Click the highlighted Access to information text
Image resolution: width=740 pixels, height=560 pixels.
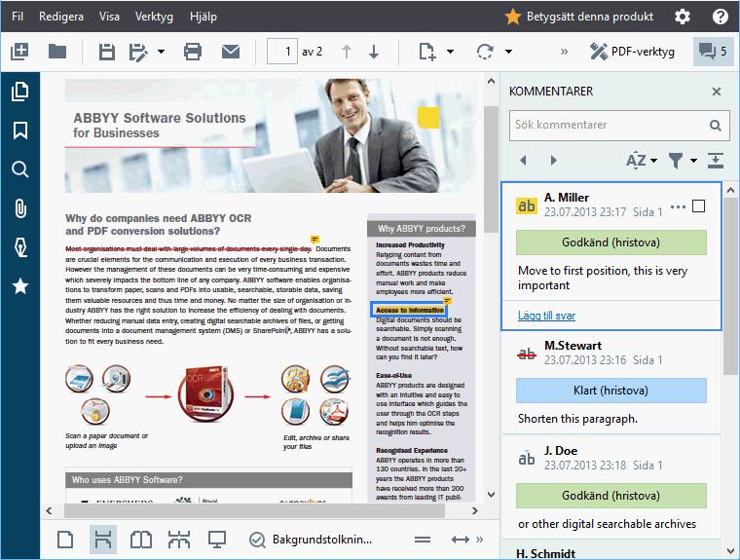pos(409,310)
